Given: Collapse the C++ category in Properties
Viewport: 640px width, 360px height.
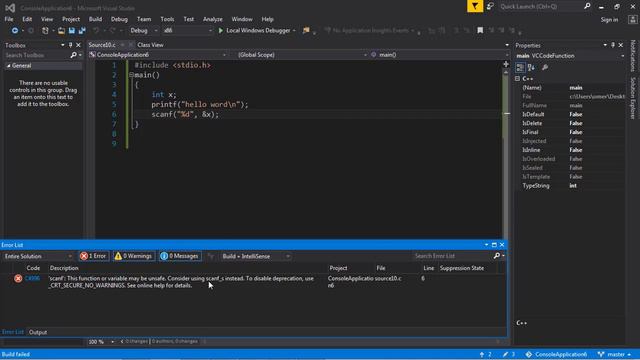Looking at the screenshot, I should point(518,78).
